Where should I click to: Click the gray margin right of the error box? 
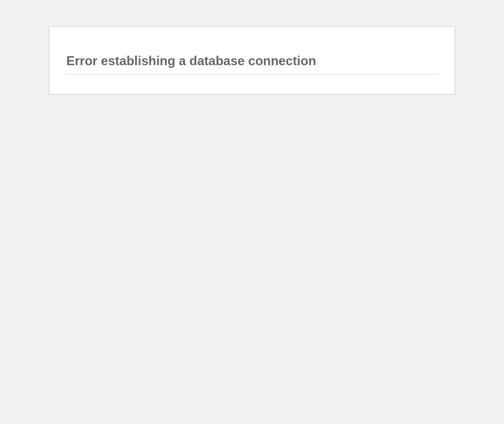coord(480,60)
